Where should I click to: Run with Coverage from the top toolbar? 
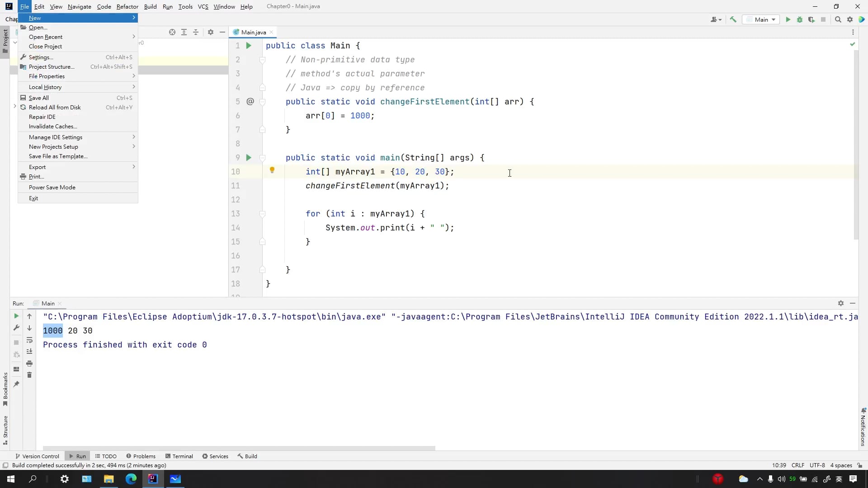(x=811, y=19)
